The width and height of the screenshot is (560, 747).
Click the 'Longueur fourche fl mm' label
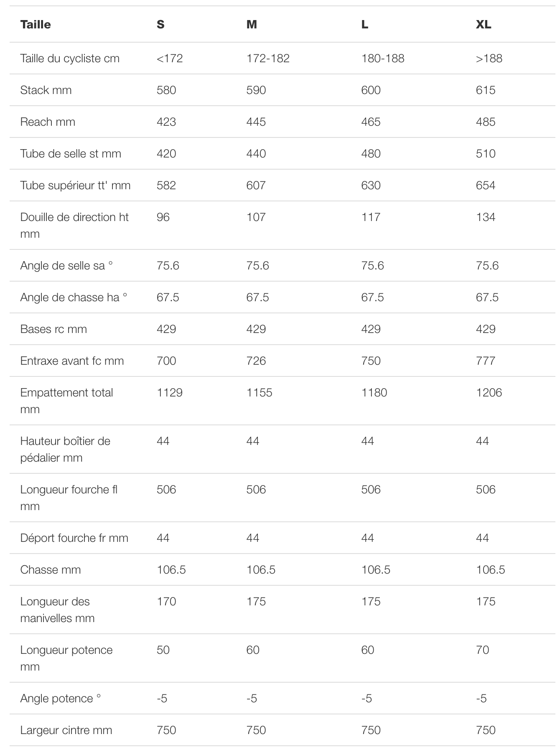[69, 498]
